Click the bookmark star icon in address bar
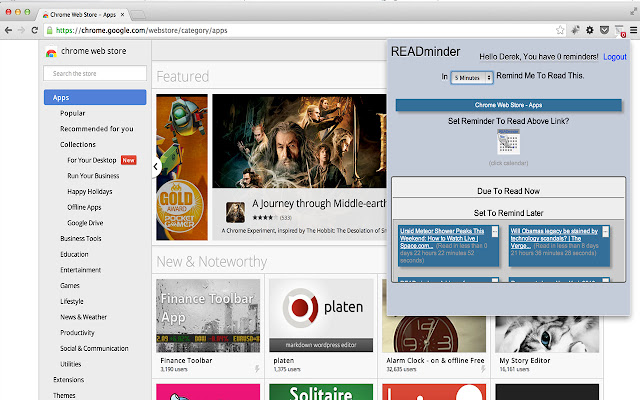Viewport: 640px width, 400px height. [x=562, y=31]
